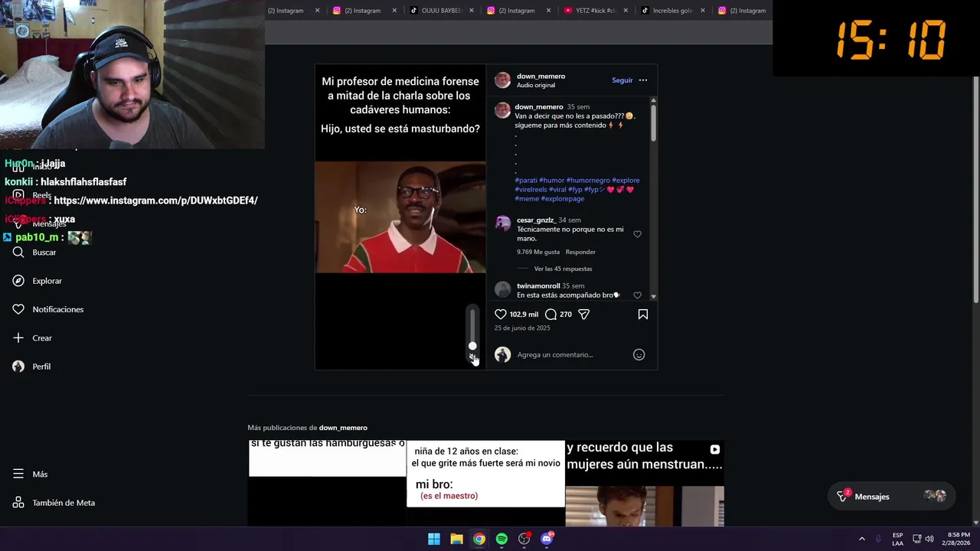Click the comment bubble icon under the post
Screen dimensions: 980x551
550,315
